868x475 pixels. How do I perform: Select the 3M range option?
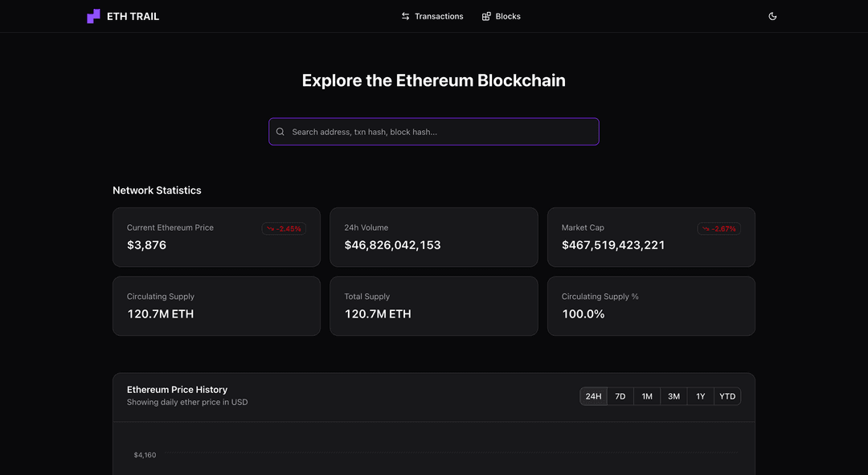pos(674,395)
